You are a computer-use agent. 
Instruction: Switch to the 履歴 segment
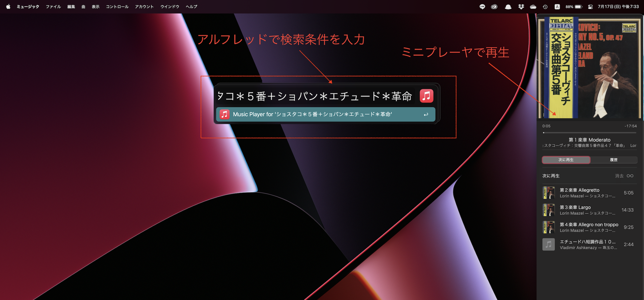[x=613, y=160]
